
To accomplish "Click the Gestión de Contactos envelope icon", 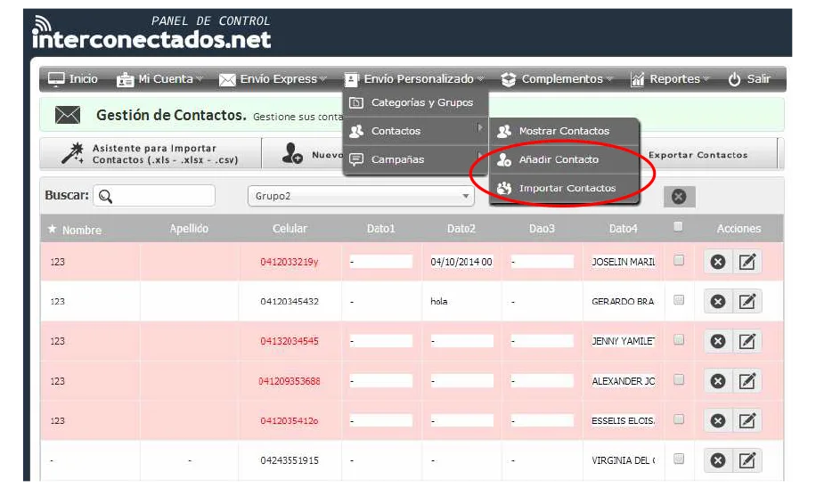I will pos(68,115).
